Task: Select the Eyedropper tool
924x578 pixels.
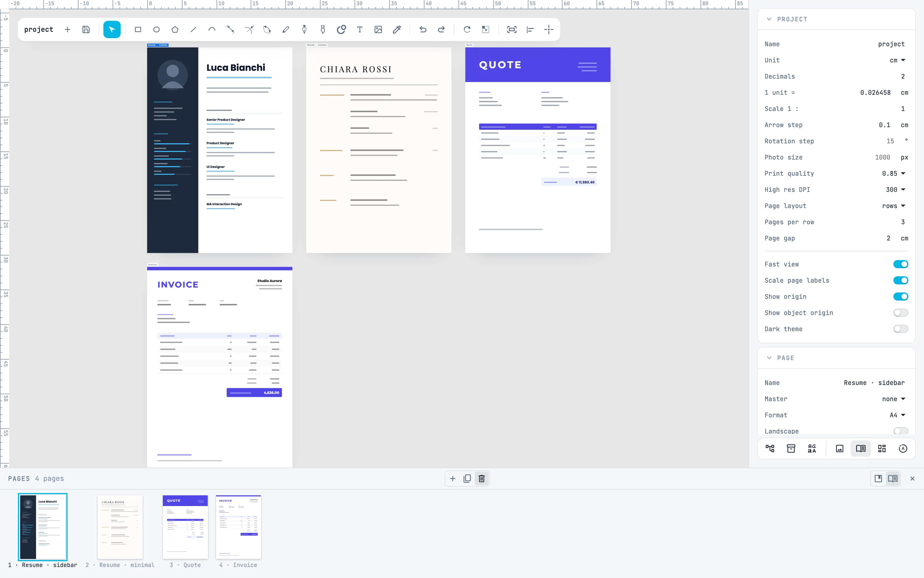Action: pyautogui.click(x=397, y=29)
